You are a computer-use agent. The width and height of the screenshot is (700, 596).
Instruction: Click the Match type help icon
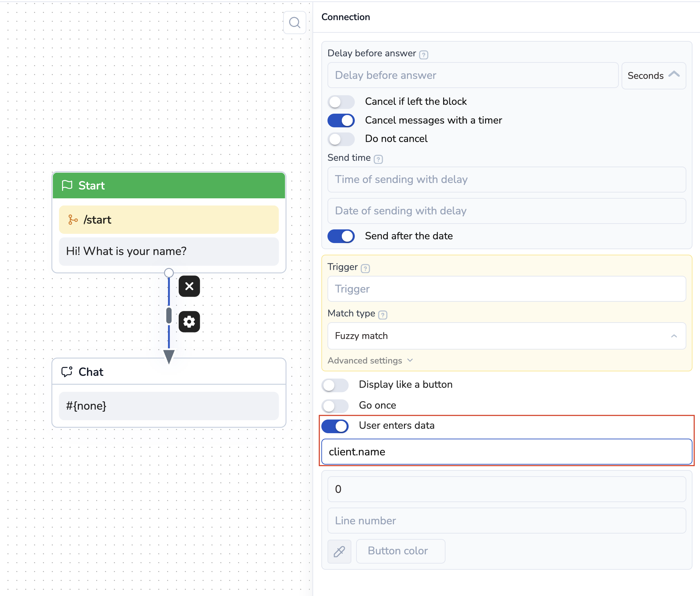(383, 315)
